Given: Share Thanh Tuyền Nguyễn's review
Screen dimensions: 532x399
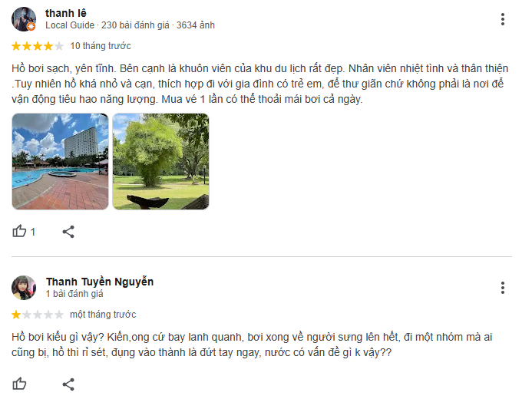Looking at the screenshot, I should click(68, 384).
